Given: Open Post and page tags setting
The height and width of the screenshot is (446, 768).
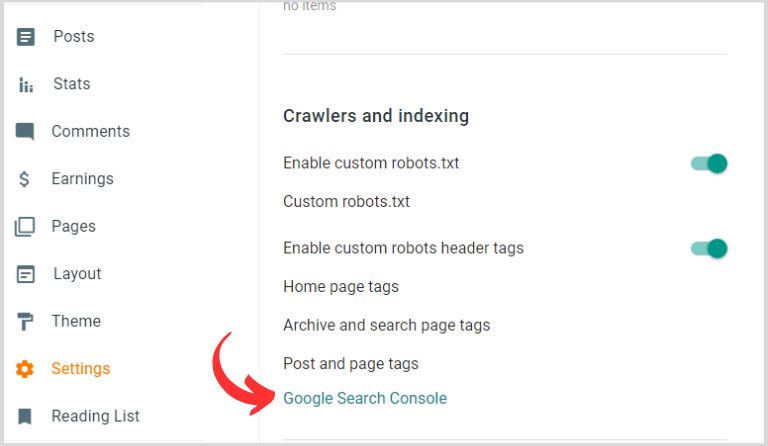Looking at the screenshot, I should pyautogui.click(x=351, y=364).
